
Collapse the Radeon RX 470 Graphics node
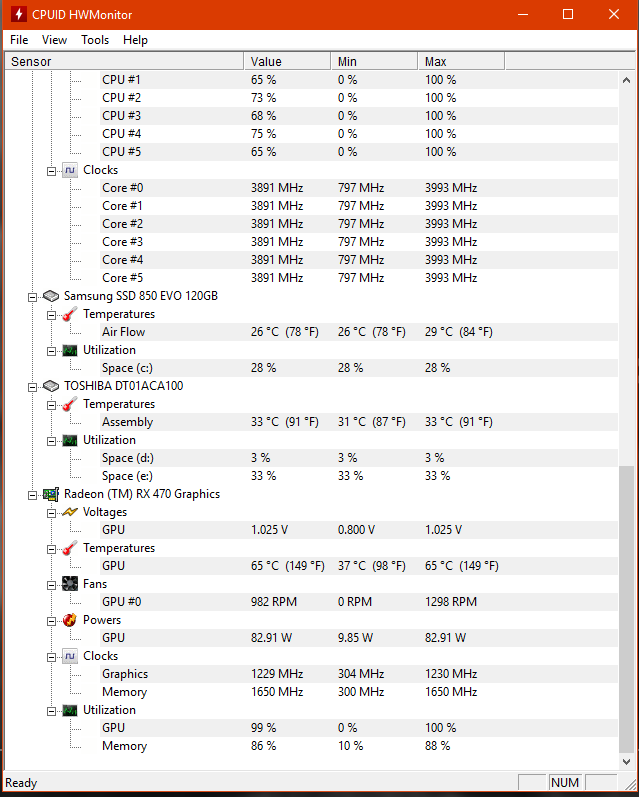(34, 494)
